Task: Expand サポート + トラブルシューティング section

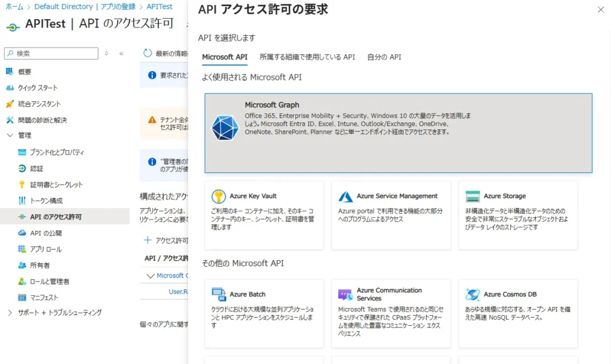Action: (10, 313)
